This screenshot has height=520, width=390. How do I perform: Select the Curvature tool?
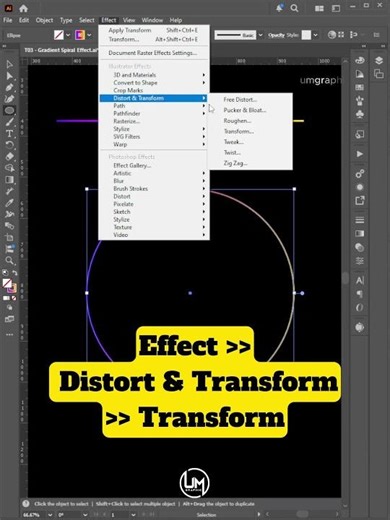9,99
